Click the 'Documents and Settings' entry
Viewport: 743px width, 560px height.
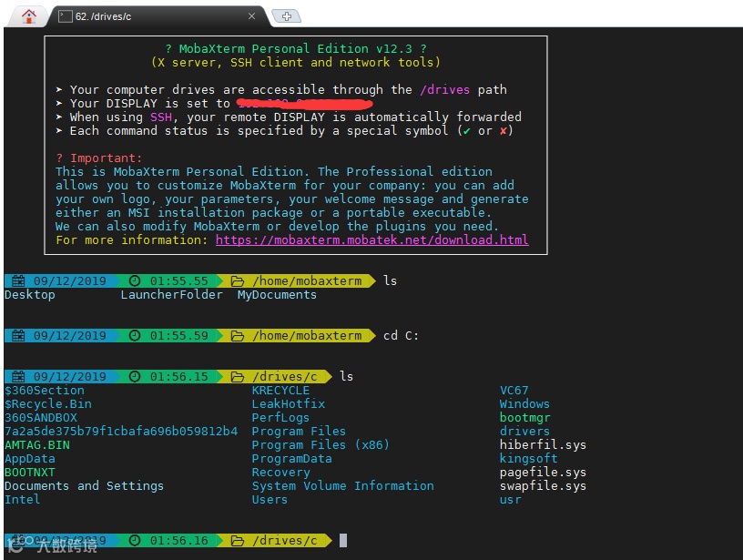tap(84, 486)
